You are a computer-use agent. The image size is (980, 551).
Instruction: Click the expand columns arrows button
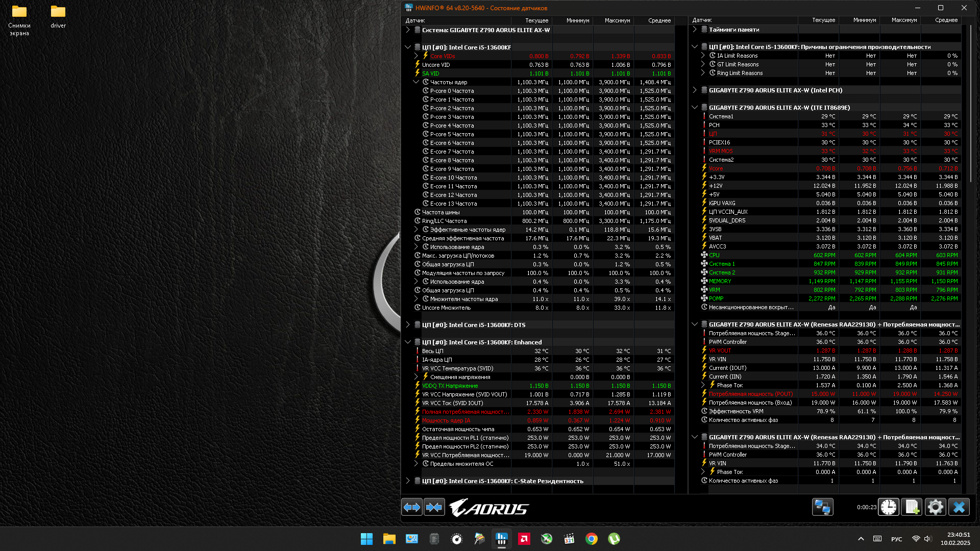(411, 507)
